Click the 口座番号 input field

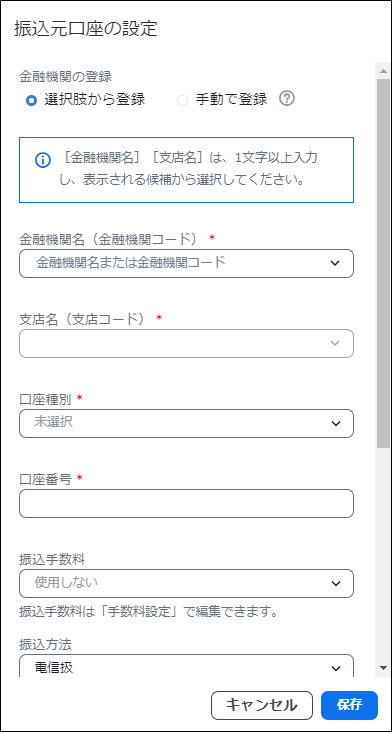[x=186, y=503]
